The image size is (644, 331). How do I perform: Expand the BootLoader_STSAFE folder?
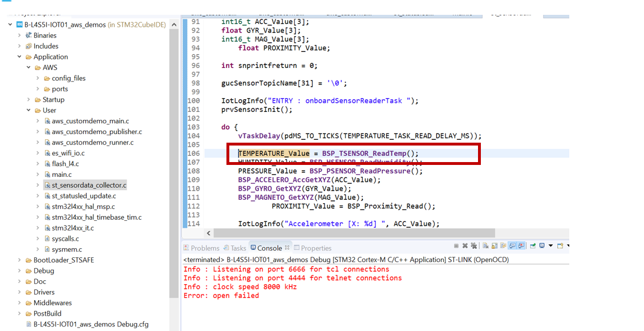[19, 260]
